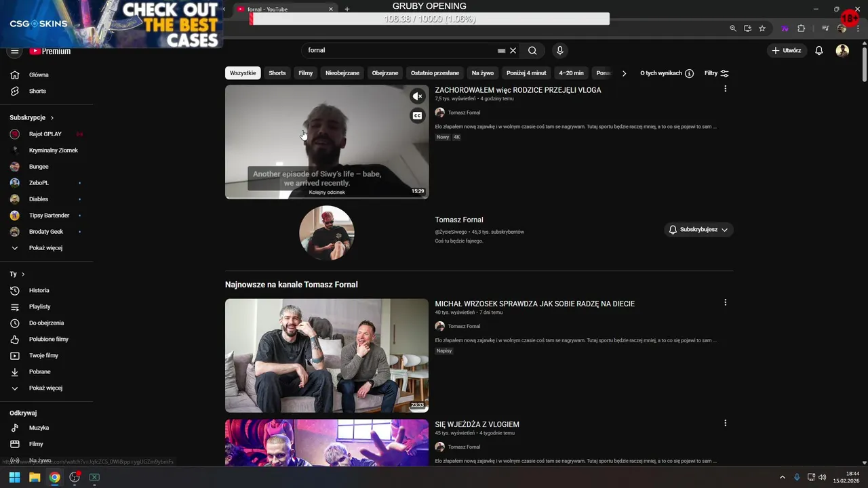Click the search magnifier button
This screenshot has height=488, width=868.
[x=532, y=50]
